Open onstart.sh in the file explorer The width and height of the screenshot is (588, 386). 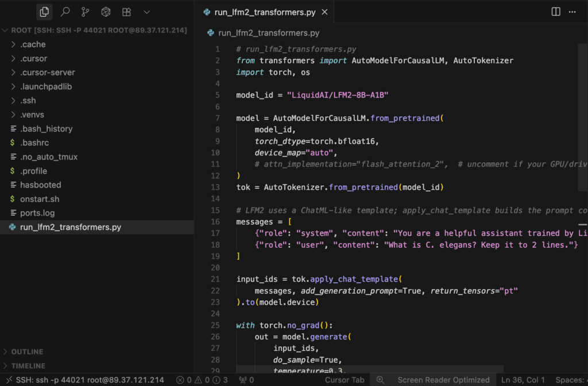tap(40, 199)
